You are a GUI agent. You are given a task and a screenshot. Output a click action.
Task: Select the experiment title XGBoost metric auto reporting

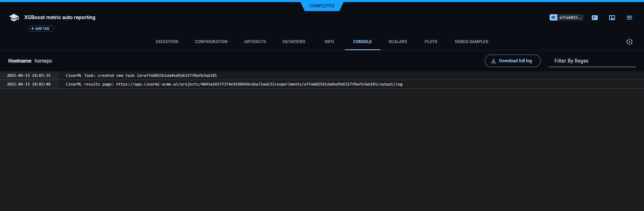pos(60,17)
